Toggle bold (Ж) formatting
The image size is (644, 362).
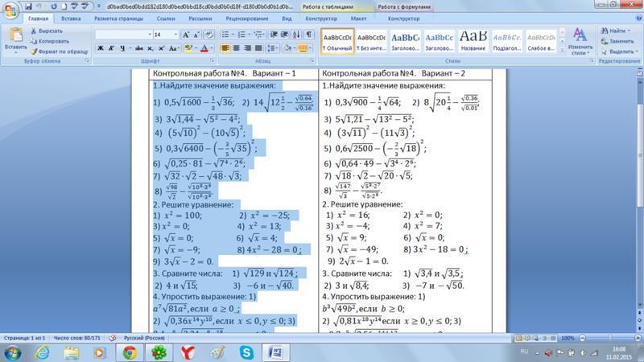click(x=100, y=48)
